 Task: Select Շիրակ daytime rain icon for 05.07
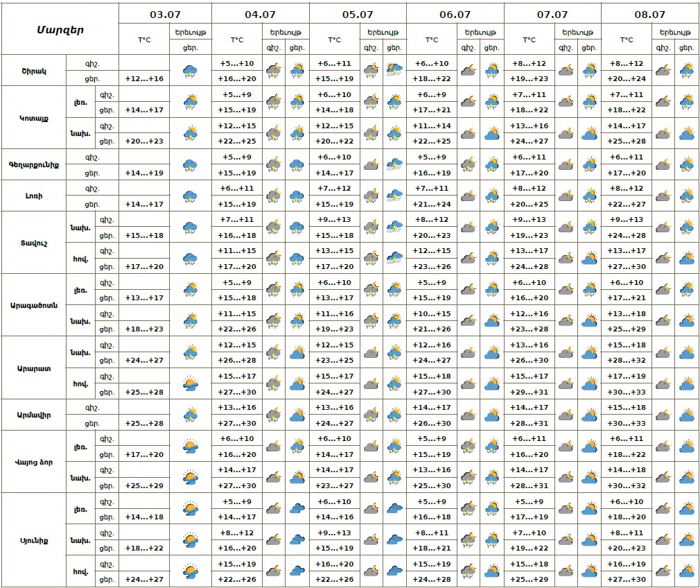[x=394, y=70]
